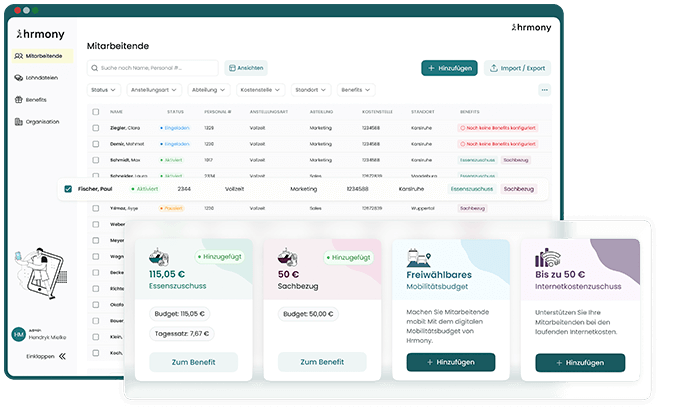Open the Abteilung filter dropdown
674x417 pixels.
(209, 90)
